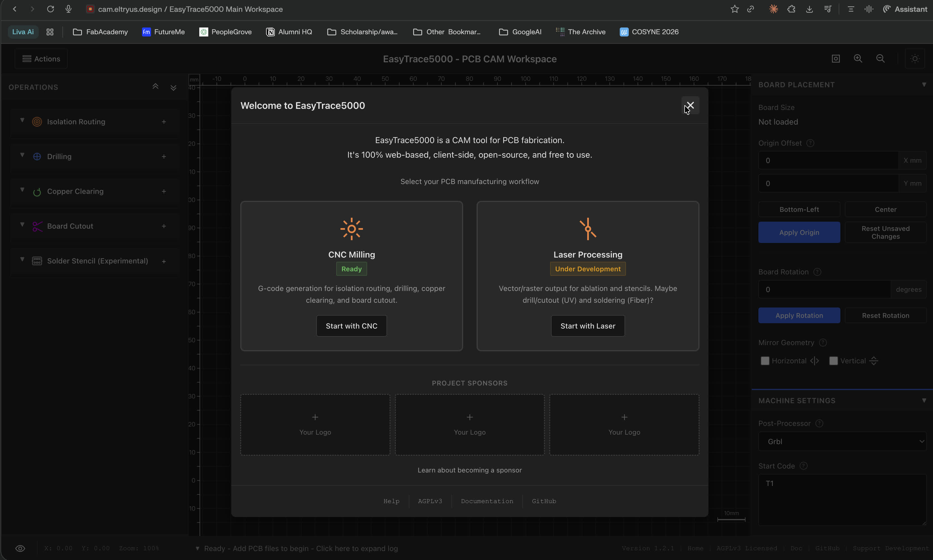Open the Actions menu
The width and height of the screenshot is (933, 560).
42,59
